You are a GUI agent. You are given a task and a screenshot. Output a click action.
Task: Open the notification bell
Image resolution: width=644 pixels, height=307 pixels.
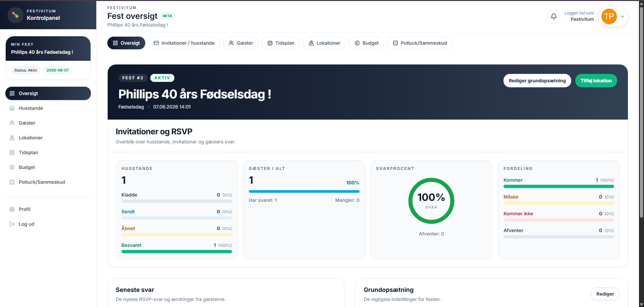553,16
